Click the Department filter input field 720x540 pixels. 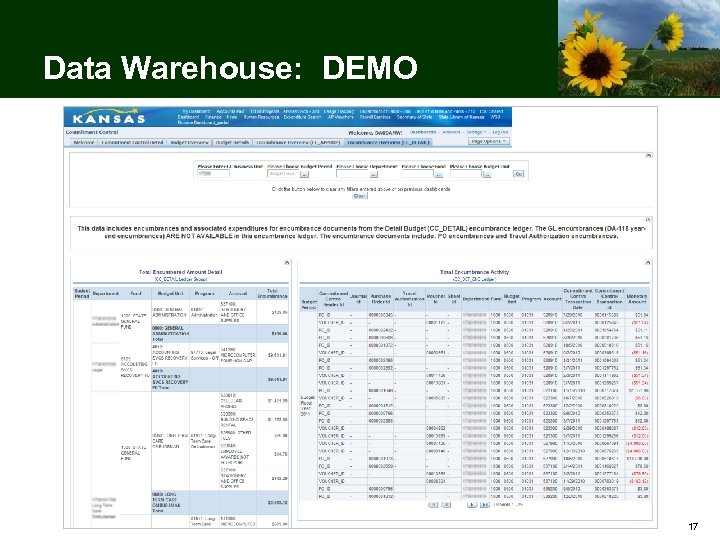[353, 174]
